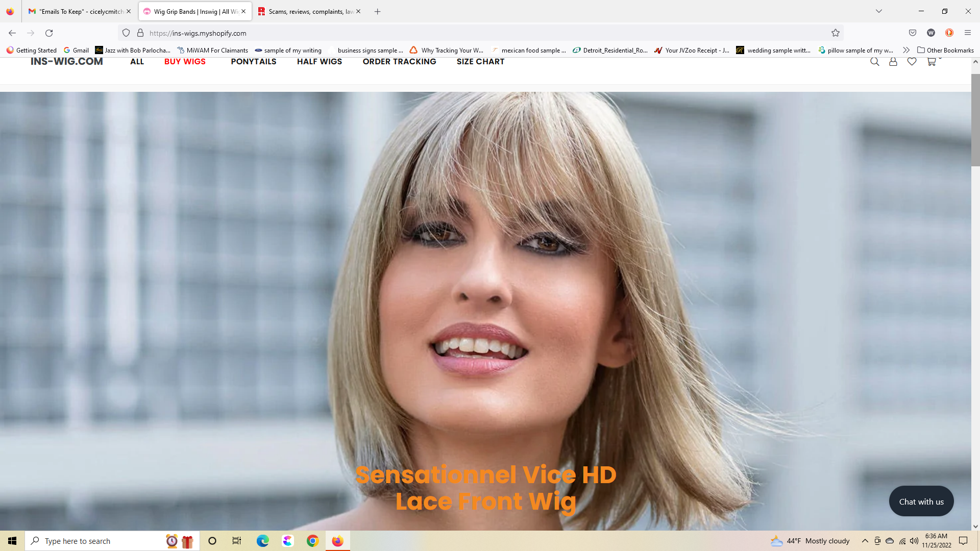Image resolution: width=980 pixels, height=551 pixels.
Task: Open the ALL menu item
Action: click(137, 62)
